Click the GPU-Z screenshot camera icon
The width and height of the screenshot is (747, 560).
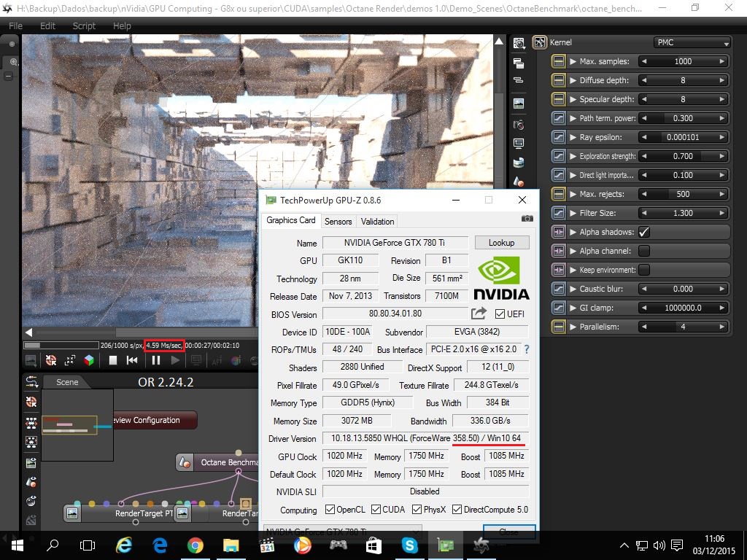point(527,218)
